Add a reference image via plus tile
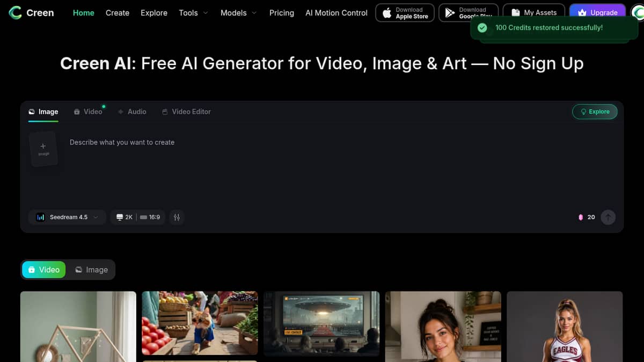Image resolution: width=644 pixels, height=362 pixels. [43, 149]
